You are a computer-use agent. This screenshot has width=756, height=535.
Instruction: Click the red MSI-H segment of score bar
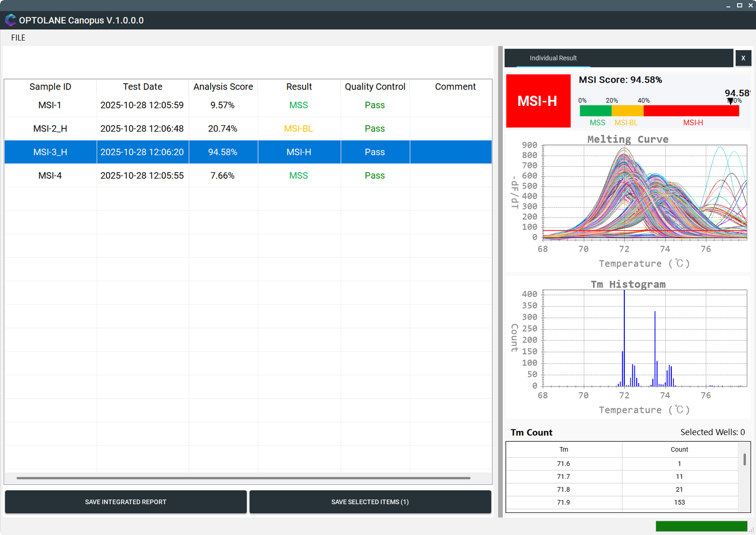click(691, 111)
